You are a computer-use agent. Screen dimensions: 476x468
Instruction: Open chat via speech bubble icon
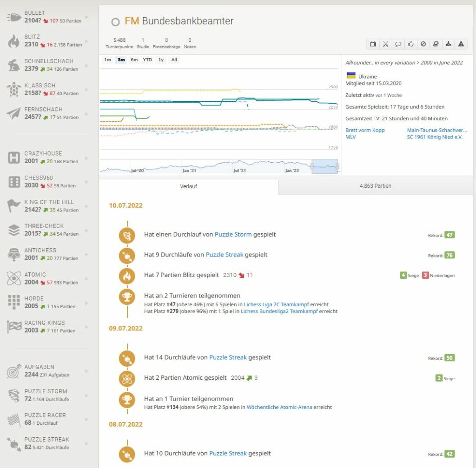(x=398, y=44)
